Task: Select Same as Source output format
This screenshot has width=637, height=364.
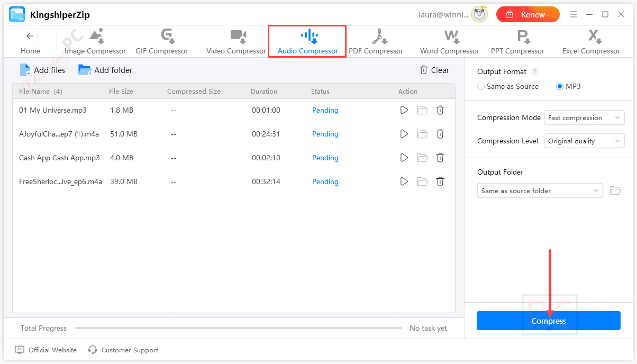Action: (x=508, y=86)
